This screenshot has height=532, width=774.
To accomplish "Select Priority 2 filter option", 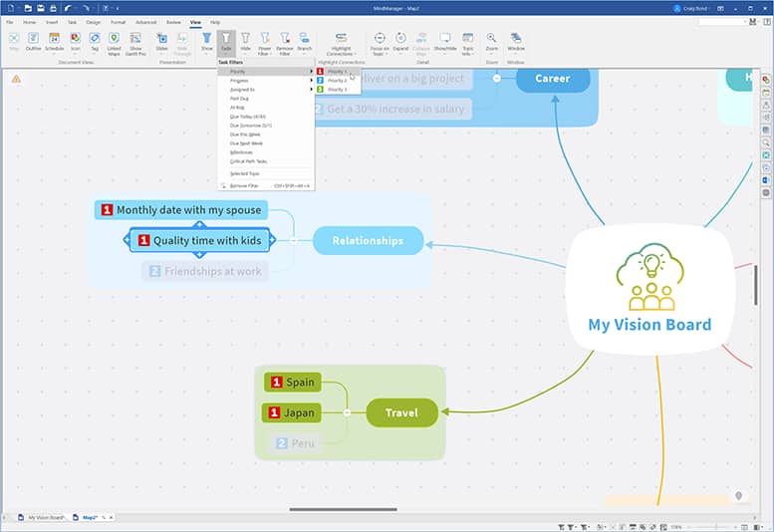I will (x=338, y=81).
